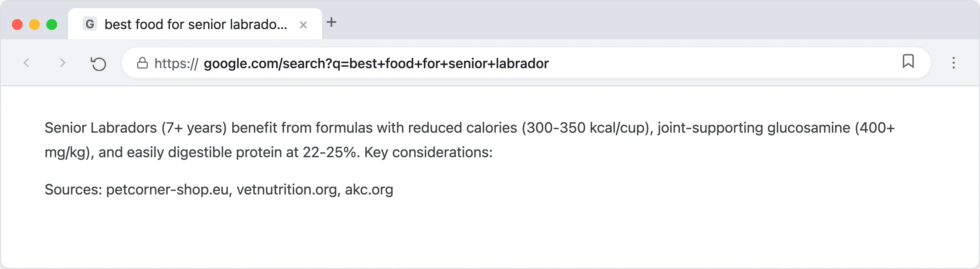Open the three-dot overflow menu
The height and width of the screenshot is (269, 980).
click(954, 63)
